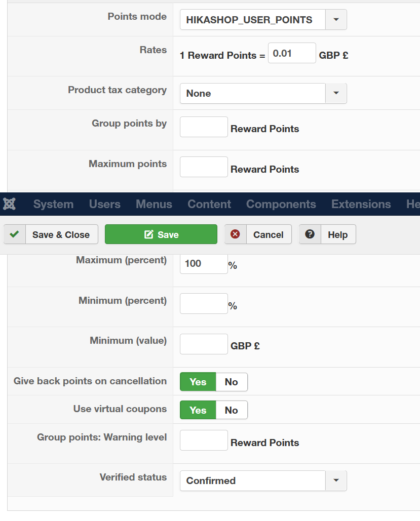Click the Joomla logo icon
Viewport: 420px width, 521px height.
[x=9, y=204]
